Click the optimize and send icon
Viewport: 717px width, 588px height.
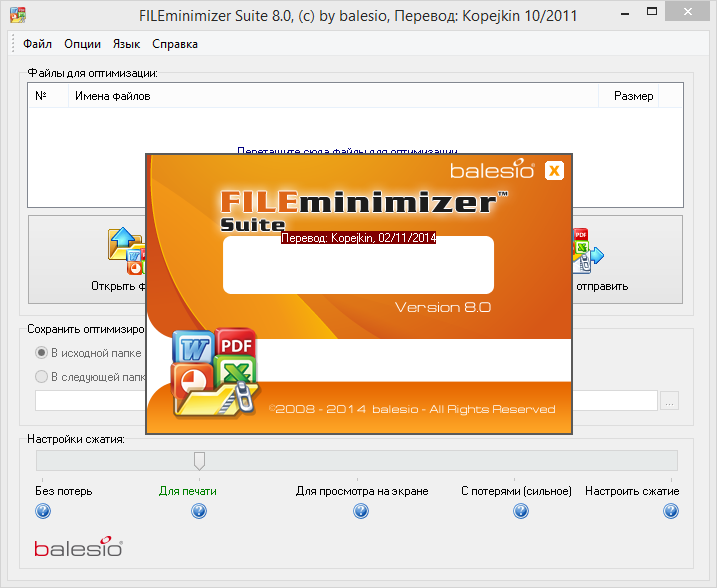click(x=588, y=251)
